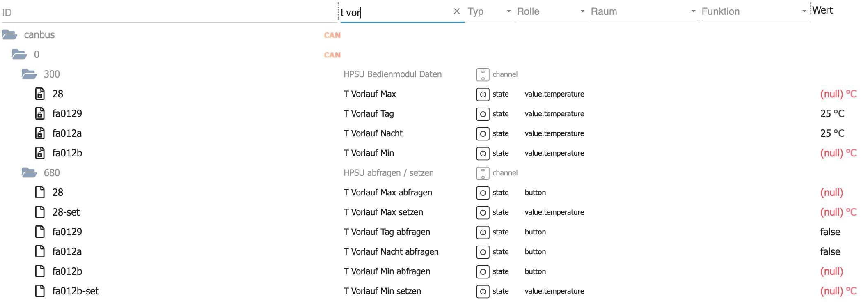The width and height of the screenshot is (868, 308).
Task: Open the Funktion filter dropdown
Action: pyautogui.click(x=754, y=11)
